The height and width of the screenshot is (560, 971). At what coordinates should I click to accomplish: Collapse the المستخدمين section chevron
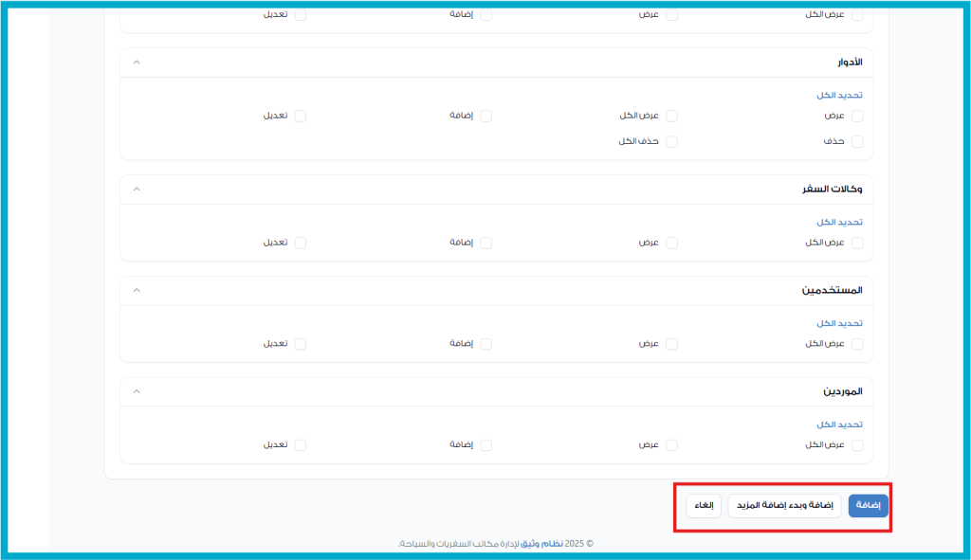pos(137,290)
